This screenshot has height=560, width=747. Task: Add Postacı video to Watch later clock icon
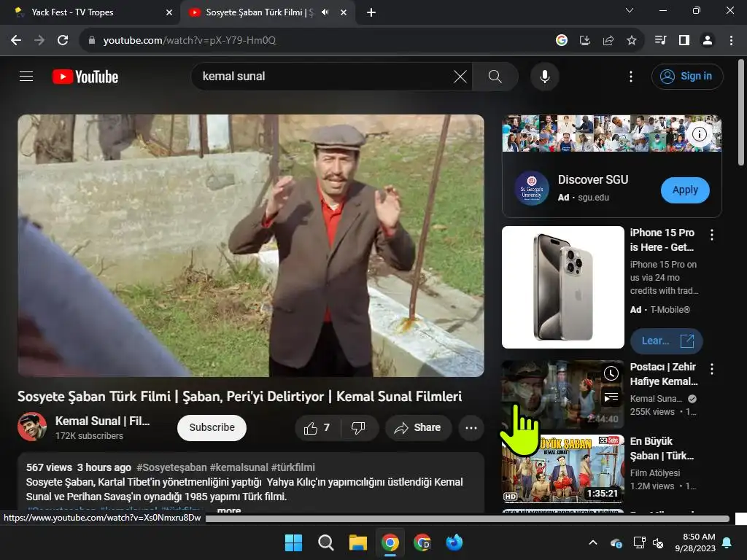click(611, 373)
